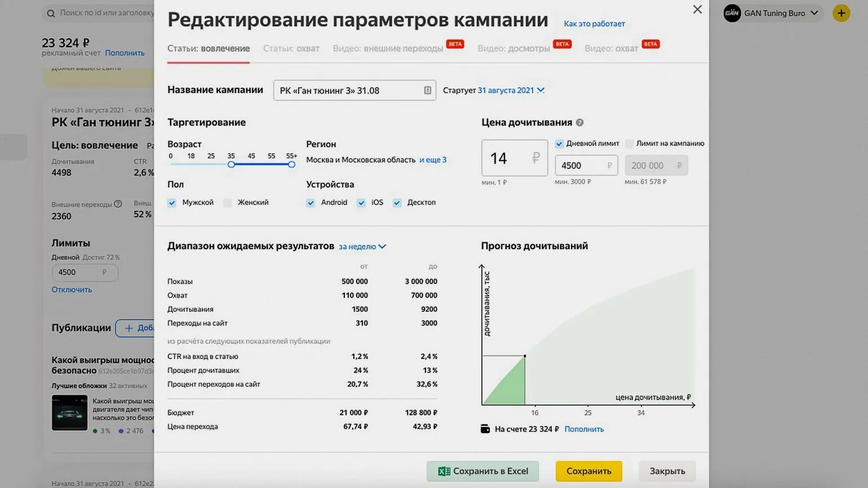This screenshot has width=868, height=488.
Task: Click the search magnifier icon
Action: (x=51, y=13)
